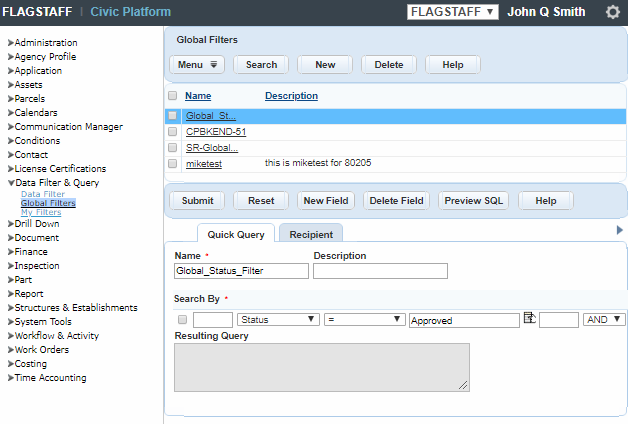Open the FLAGSTAFF agency dropdown
628x424 pixels.
pyautogui.click(x=453, y=12)
